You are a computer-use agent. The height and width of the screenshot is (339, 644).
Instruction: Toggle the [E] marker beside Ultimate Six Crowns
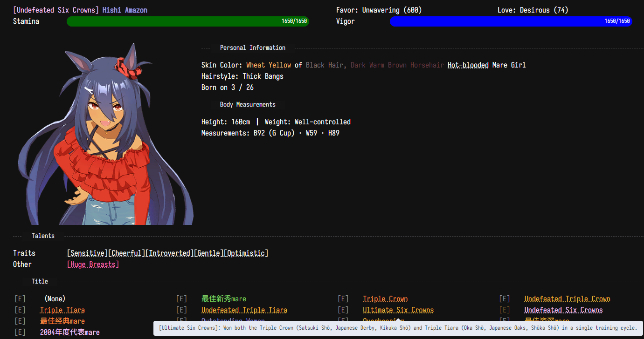(343, 310)
